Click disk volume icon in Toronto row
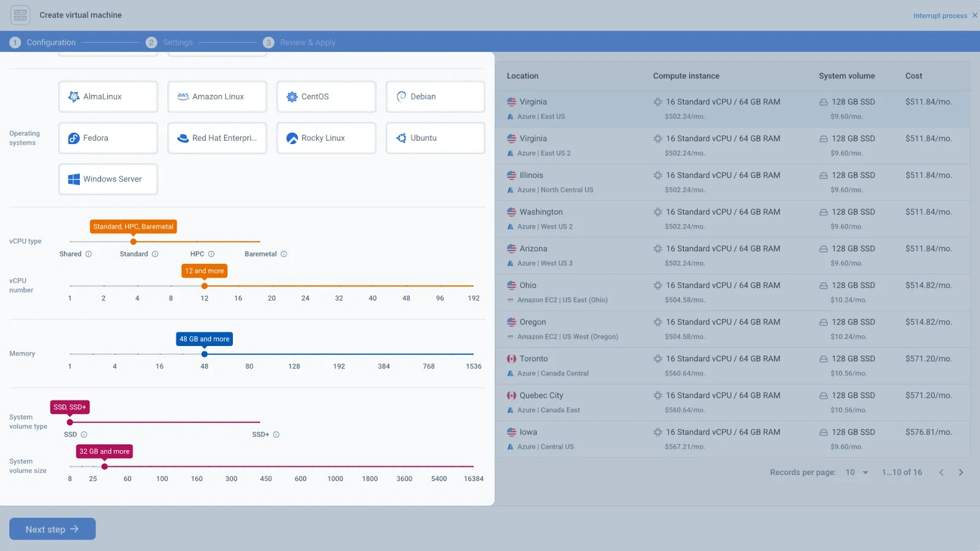This screenshot has height=551, width=980. pos(824,359)
